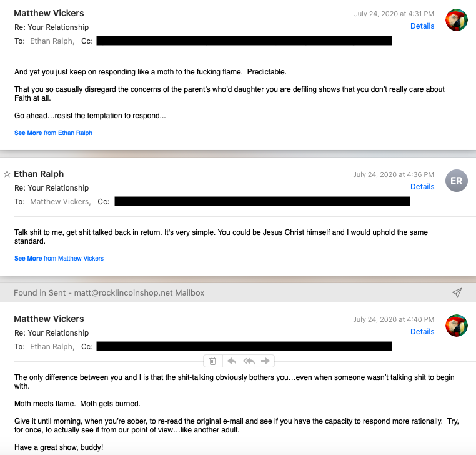Click the reply-all double arrow icon

point(249,361)
